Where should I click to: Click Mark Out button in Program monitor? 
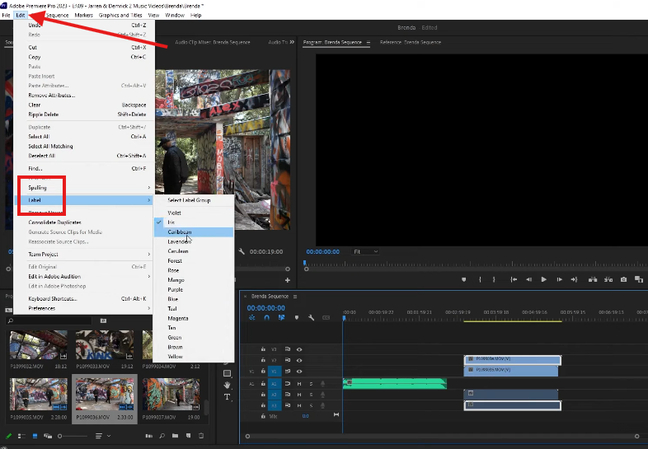pos(494,279)
